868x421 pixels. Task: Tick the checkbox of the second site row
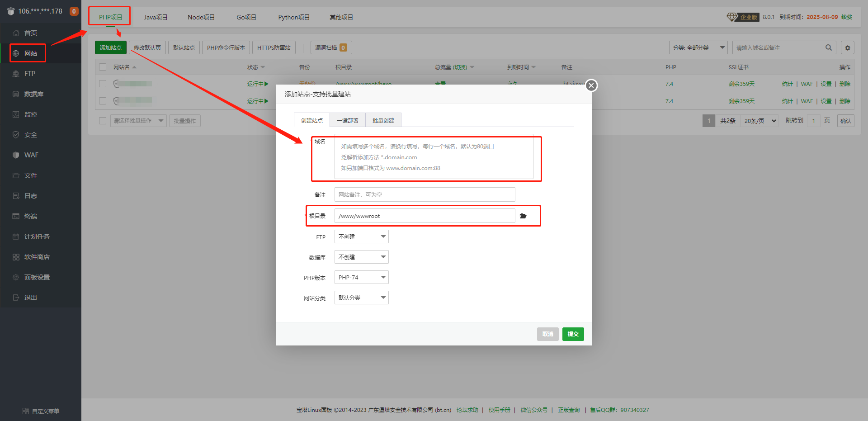coord(103,101)
